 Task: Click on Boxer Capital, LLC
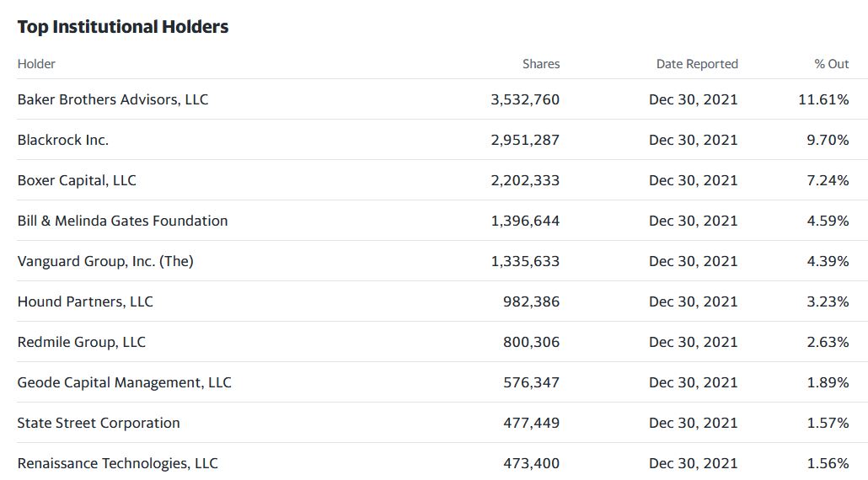pyautogui.click(x=77, y=180)
